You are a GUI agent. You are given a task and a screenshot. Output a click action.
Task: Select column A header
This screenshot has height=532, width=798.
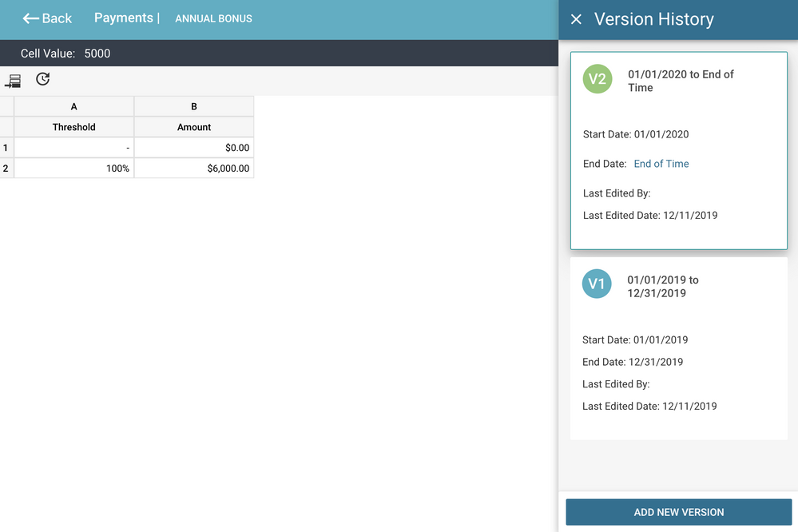click(73, 105)
